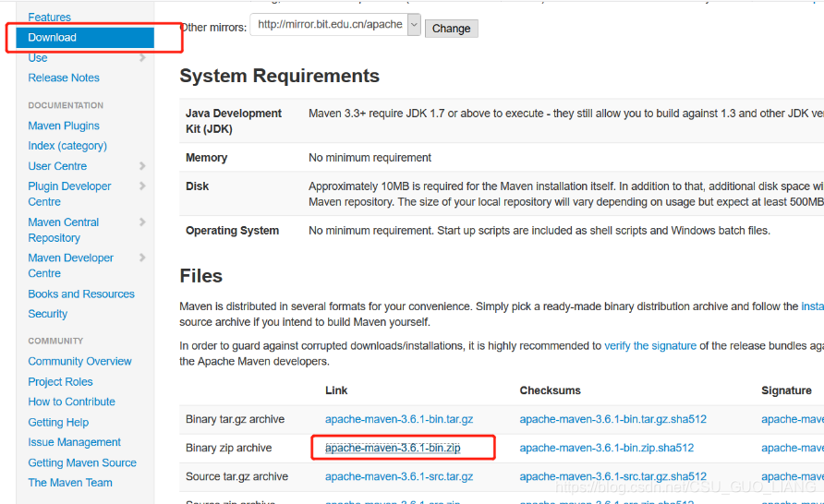
Task: Open the Use sidebar entry
Action: 38,58
